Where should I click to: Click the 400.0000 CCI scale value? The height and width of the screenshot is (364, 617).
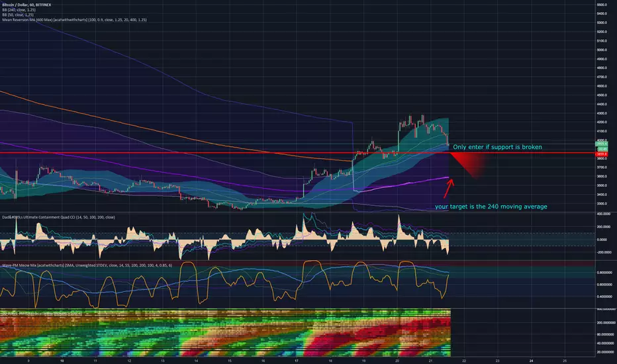click(x=604, y=214)
